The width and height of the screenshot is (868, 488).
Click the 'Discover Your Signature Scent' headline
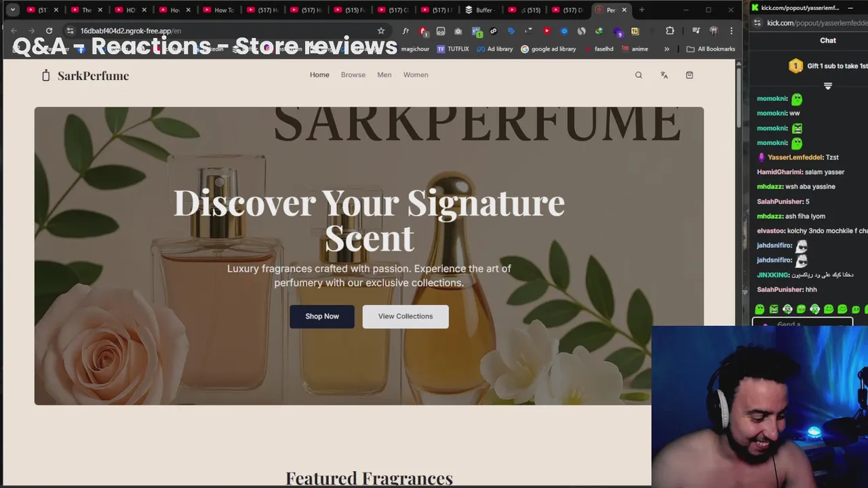(x=369, y=220)
